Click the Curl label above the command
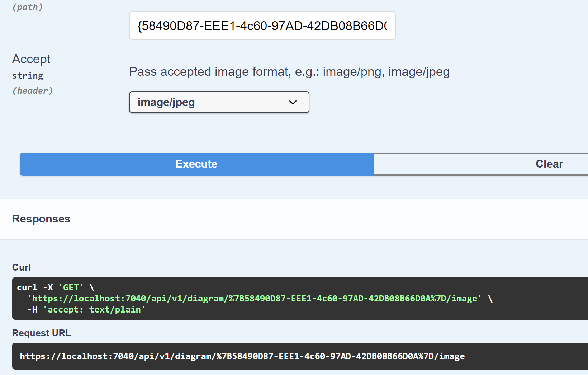 point(22,267)
